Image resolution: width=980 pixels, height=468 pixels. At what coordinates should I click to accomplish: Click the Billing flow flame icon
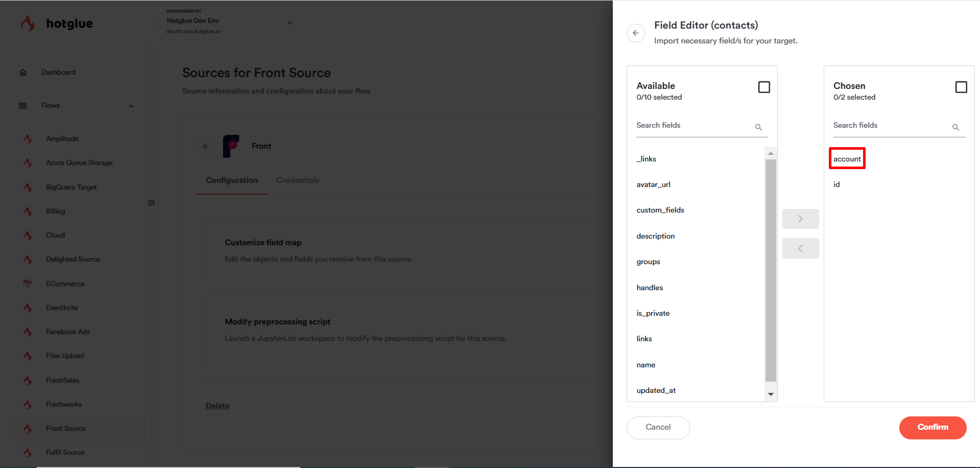point(28,212)
